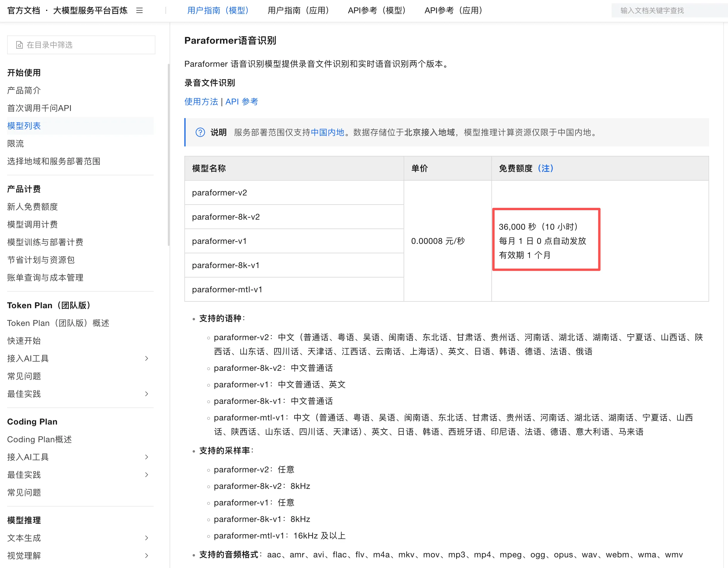Follow the 中国内地 link in the note
Screen dimensions: 728x568
pos(327,133)
